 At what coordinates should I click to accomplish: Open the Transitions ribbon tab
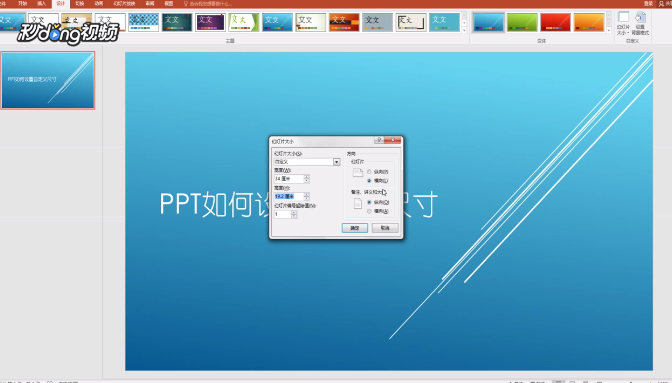80,3
